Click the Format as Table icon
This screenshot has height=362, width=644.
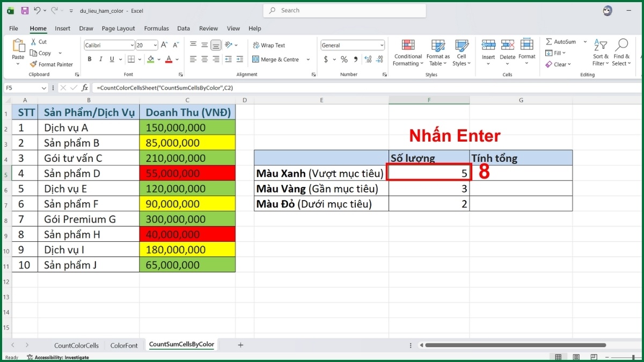pyautogui.click(x=438, y=54)
